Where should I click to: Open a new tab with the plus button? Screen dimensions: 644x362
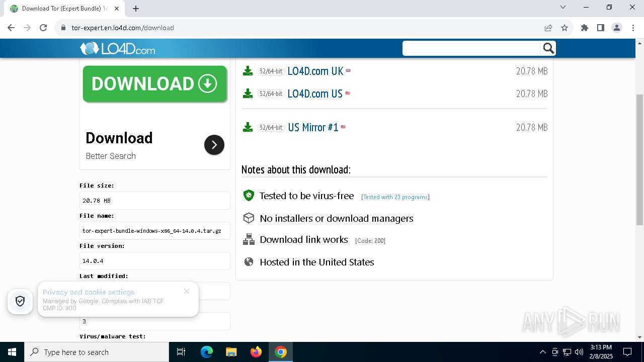136,8
